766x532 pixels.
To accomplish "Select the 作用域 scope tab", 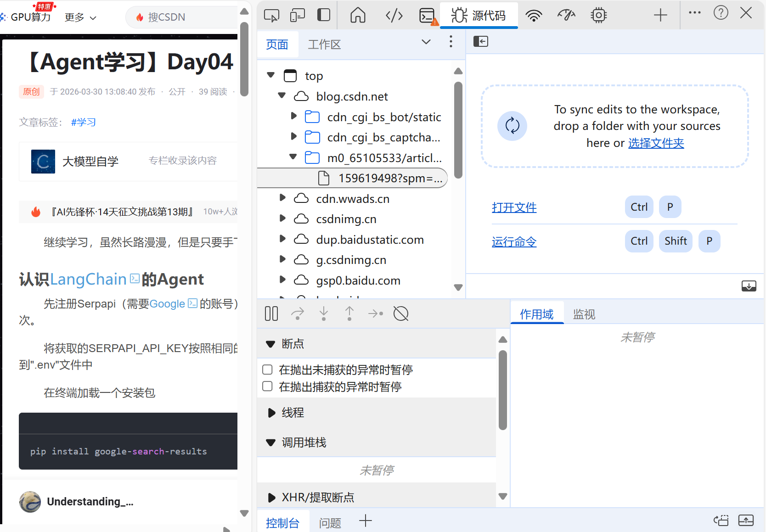I will tap(537, 314).
